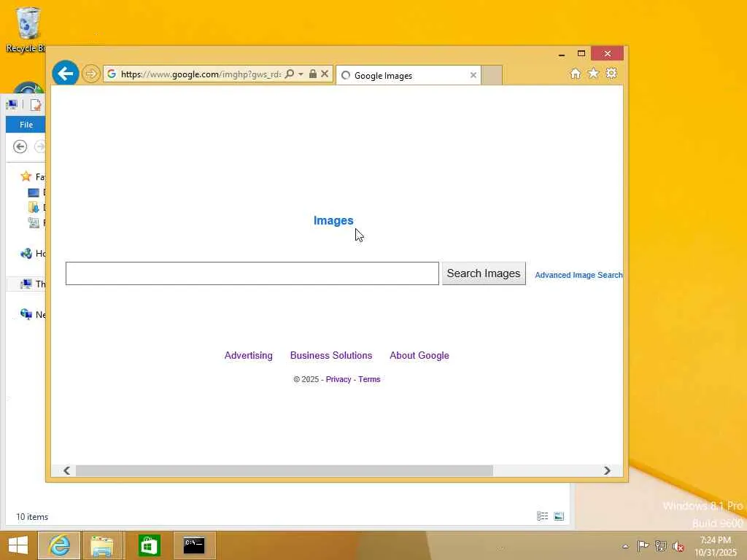Click the Google favicon in the address bar
Screen dimensions: 747x560
[x=112, y=74]
